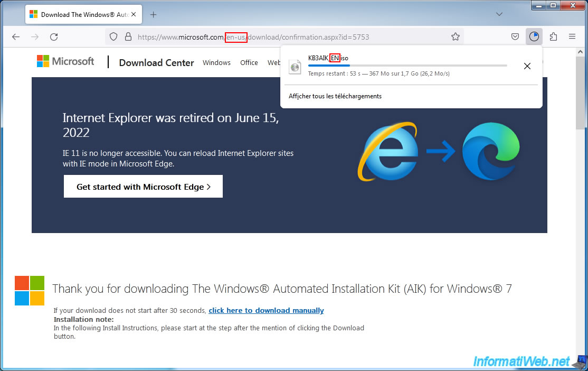Image resolution: width=588 pixels, height=371 pixels.
Task: Click the URL address bar
Action: click(317, 37)
